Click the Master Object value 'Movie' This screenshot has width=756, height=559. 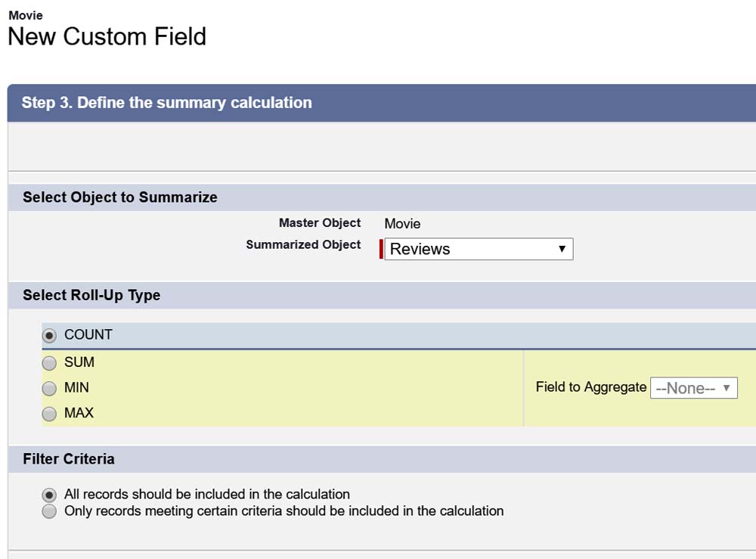(x=402, y=224)
